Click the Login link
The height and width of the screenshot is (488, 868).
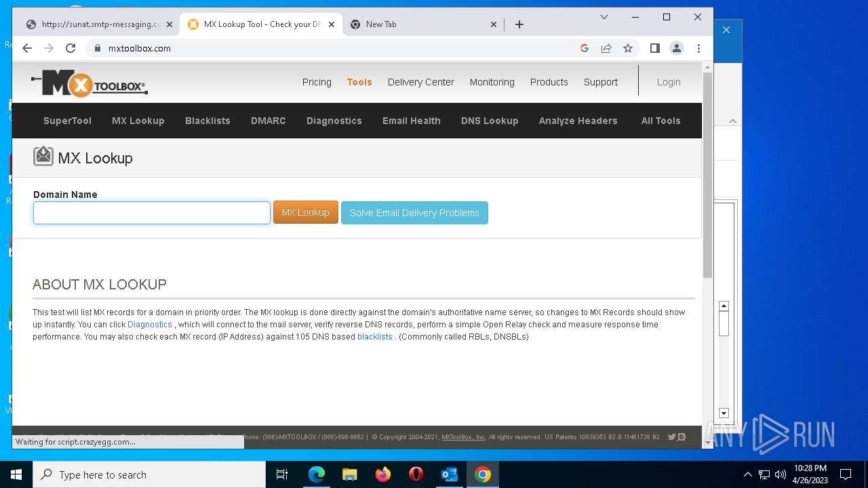669,82
